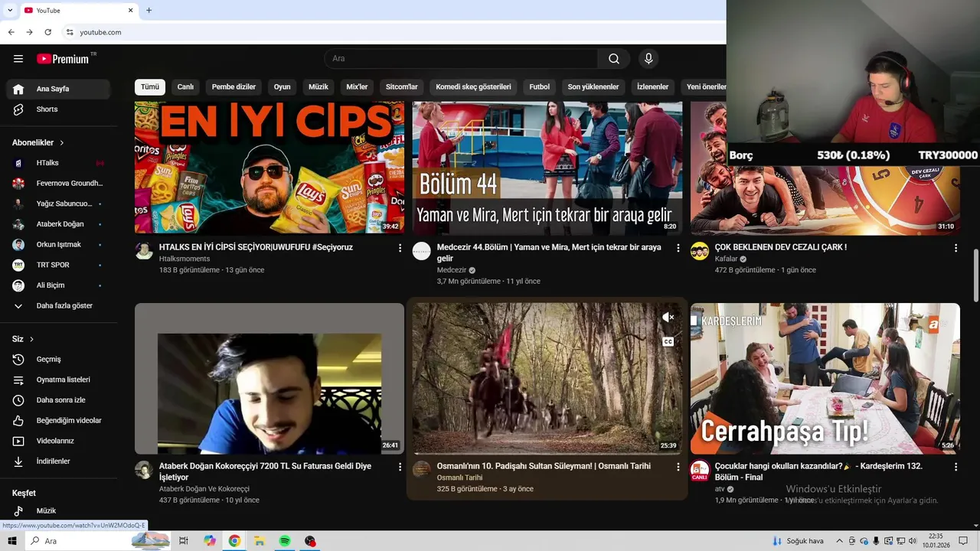Open Ataberk Doğan subscription
980x551 pixels.
58,224
